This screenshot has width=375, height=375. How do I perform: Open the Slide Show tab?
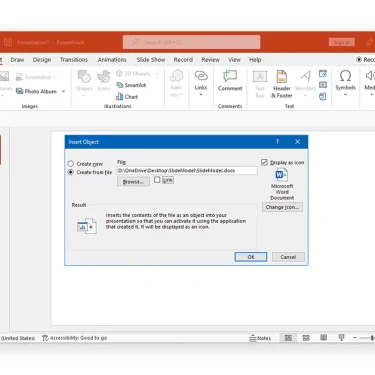tap(151, 60)
